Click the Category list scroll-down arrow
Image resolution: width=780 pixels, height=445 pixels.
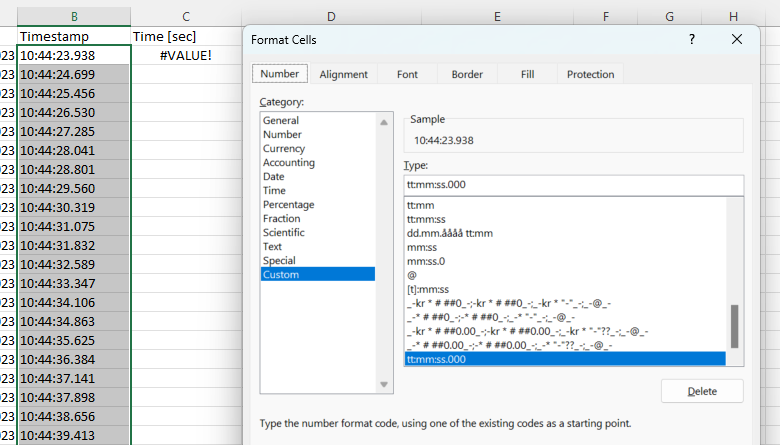[x=384, y=384]
